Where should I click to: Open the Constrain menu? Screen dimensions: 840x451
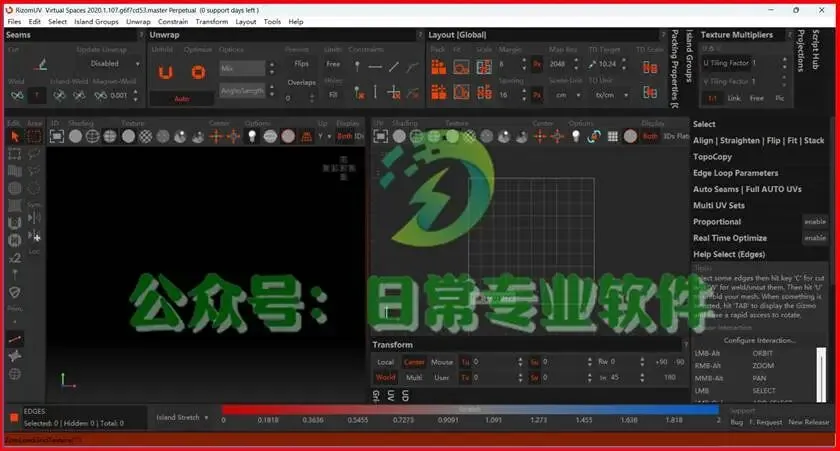[x=172, y=22]
